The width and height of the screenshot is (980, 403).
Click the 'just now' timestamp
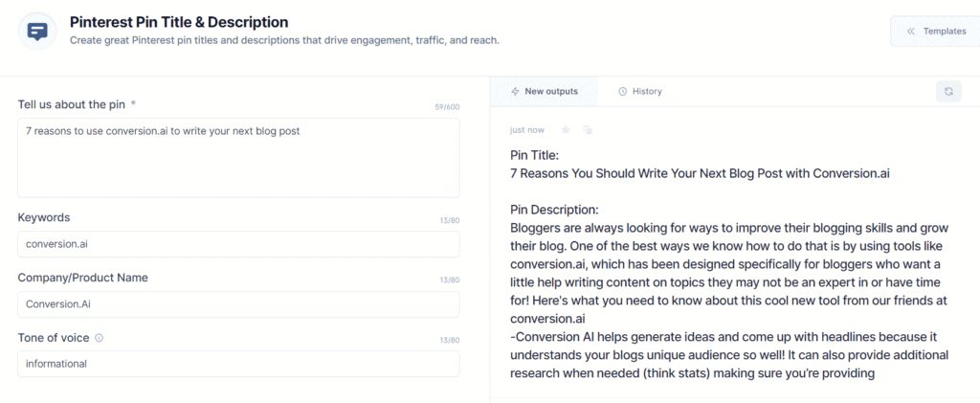coord(527,130)
